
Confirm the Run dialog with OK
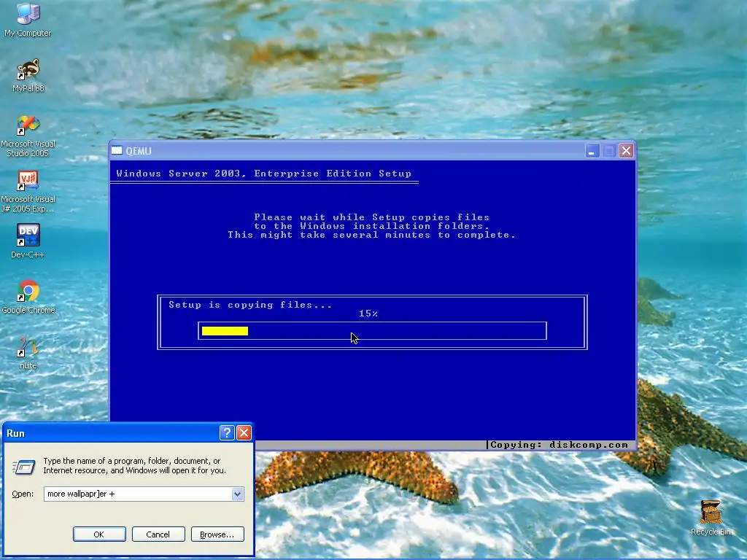tap(99, 534)
